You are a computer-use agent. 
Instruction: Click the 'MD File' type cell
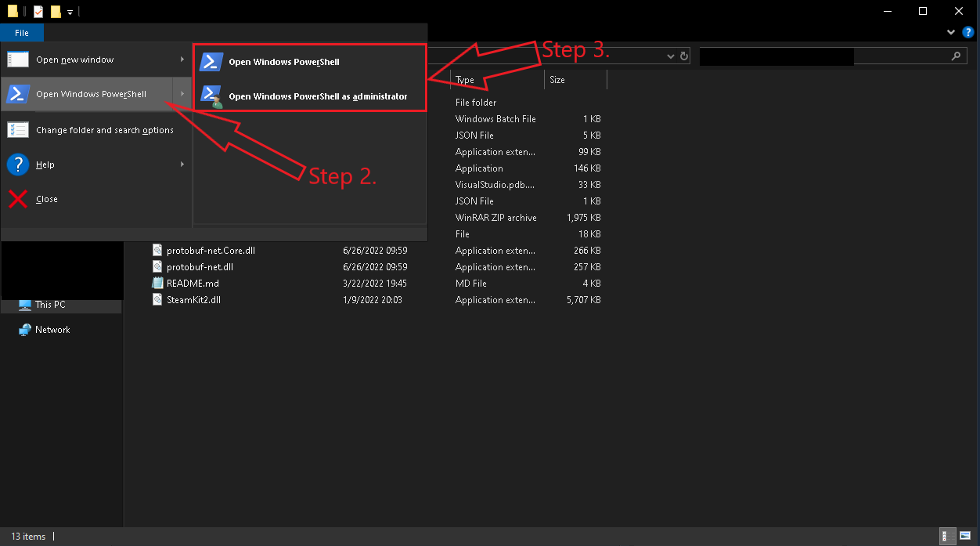tap(471, 284)
